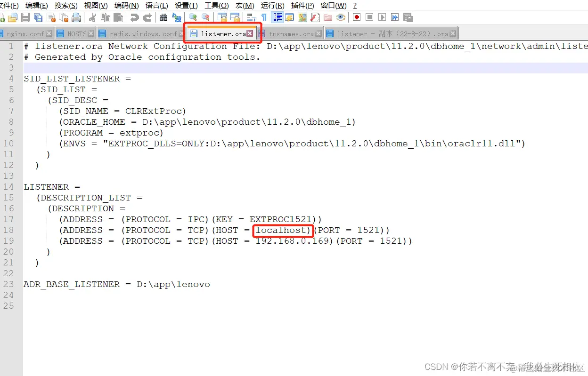Run macro multiple times icon

[x=395, y=17]
